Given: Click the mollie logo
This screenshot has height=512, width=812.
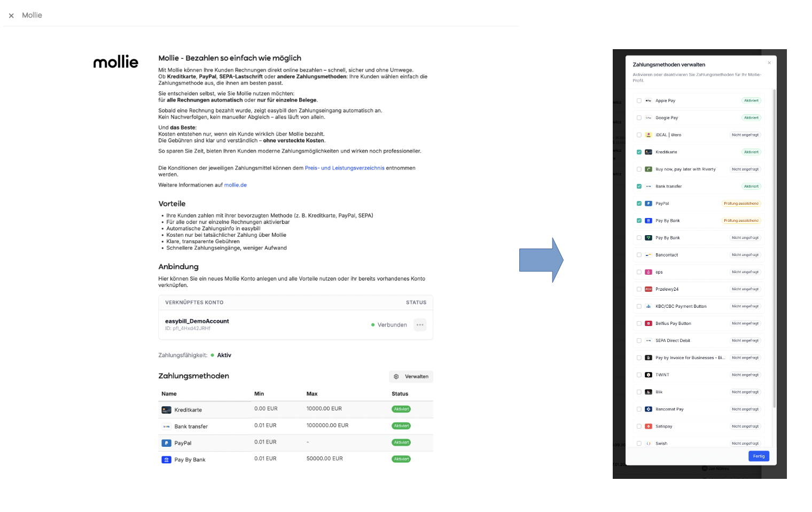Looking at the screenshot, I should coord(115,62).
